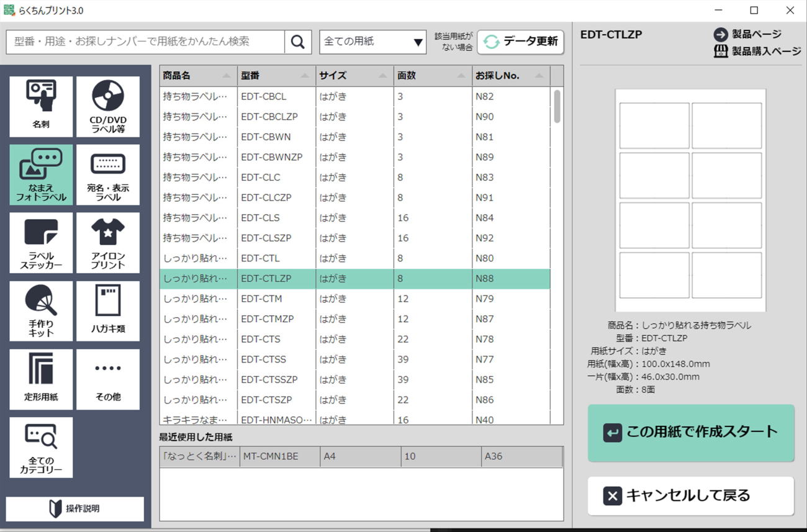The image size is (807, 532).
Task: Open the 手作りキット fan category
Action: point(41,311)
